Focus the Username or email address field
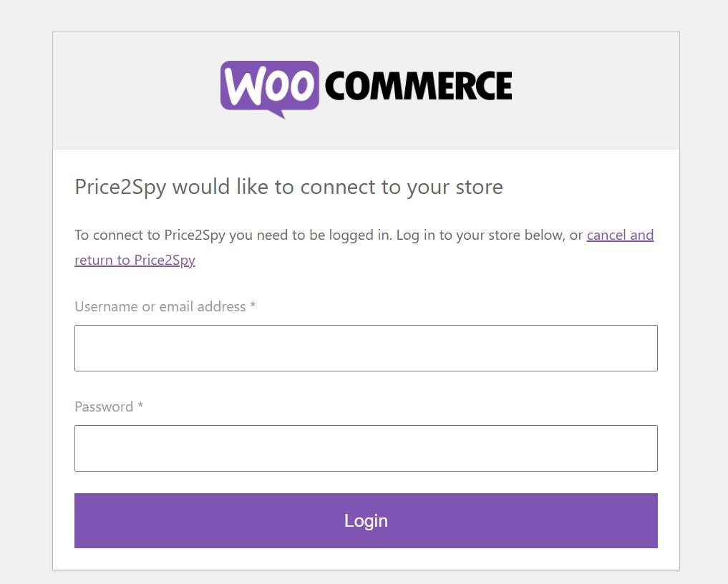Viewport: 728px width, 584px height. [366, 348]
